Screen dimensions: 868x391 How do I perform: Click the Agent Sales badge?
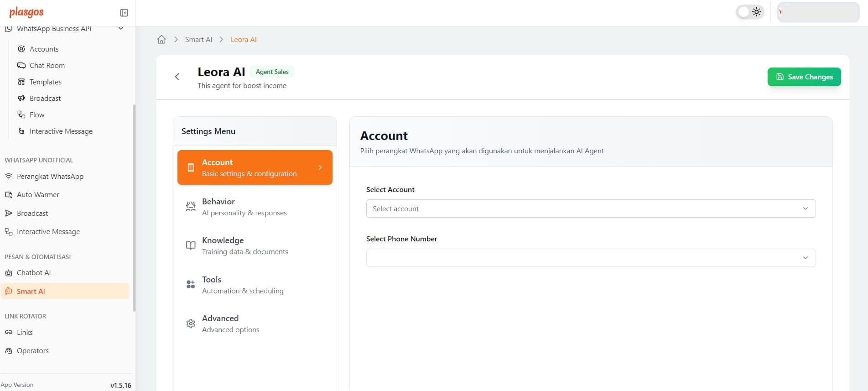pyautogui.click(x=272, y=72)
